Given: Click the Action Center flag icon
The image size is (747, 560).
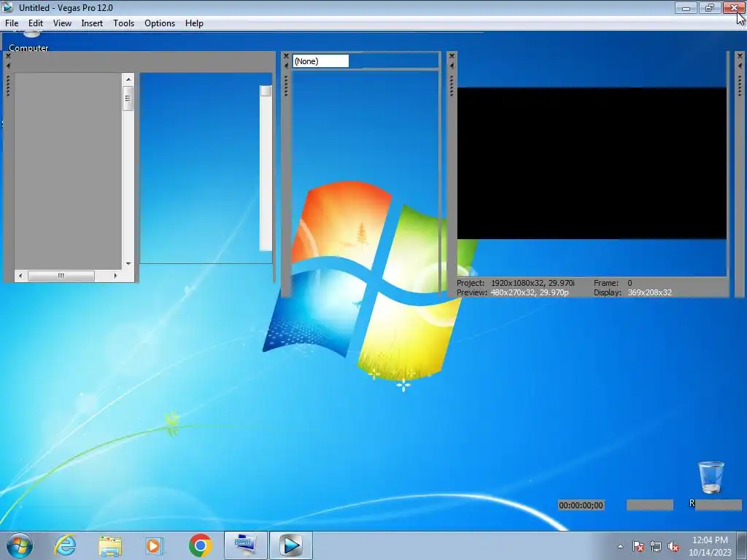Looking at the screenshot, I should 638,546.
